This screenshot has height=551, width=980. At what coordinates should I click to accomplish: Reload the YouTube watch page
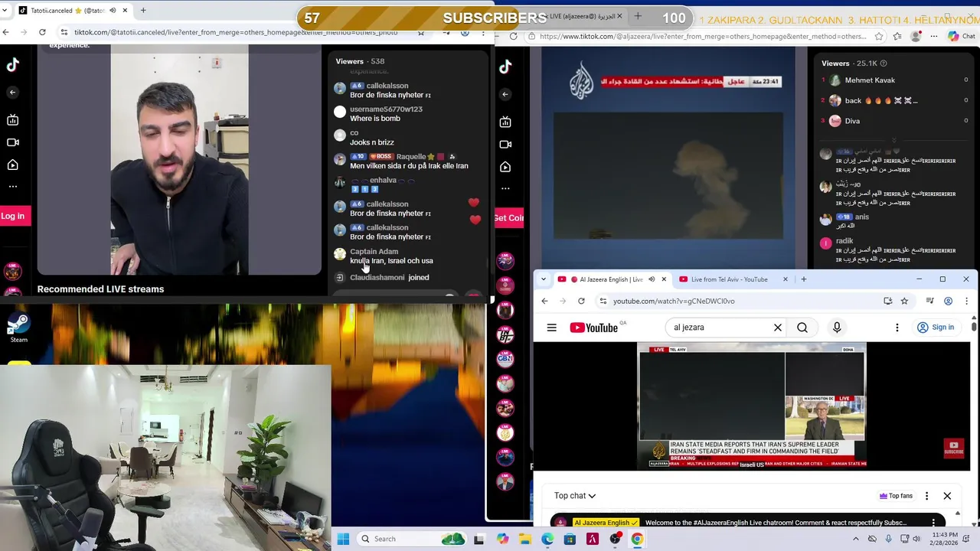click(x=581, y=301)
